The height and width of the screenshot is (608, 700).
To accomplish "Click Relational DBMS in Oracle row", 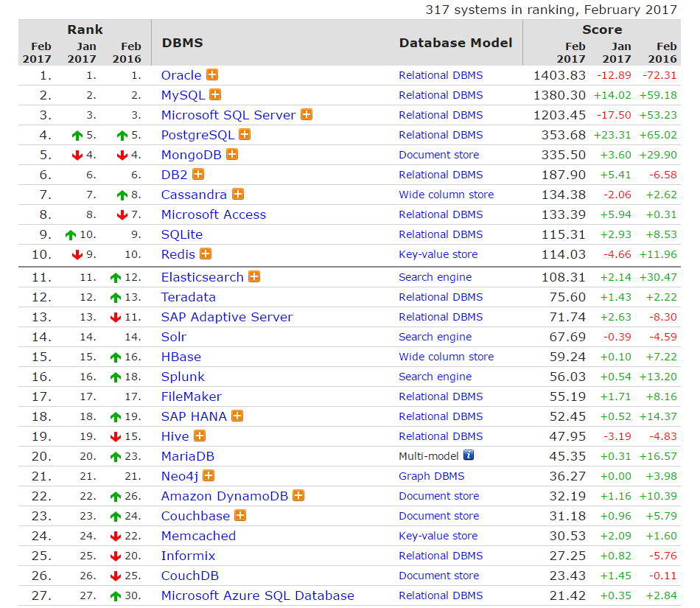I will click(441, 75).
